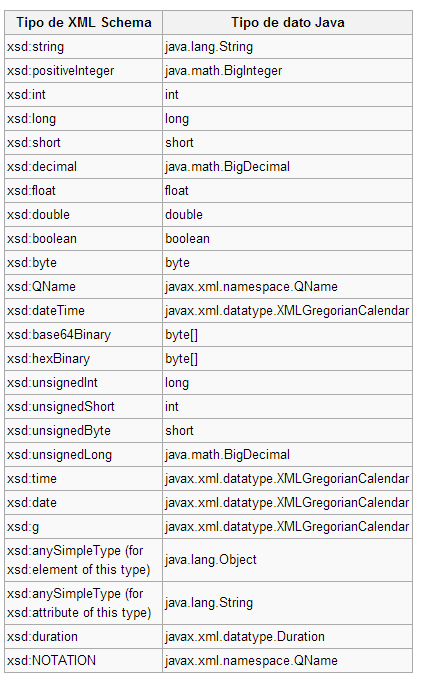Click the xsd:unsignedLong cell

84,454
